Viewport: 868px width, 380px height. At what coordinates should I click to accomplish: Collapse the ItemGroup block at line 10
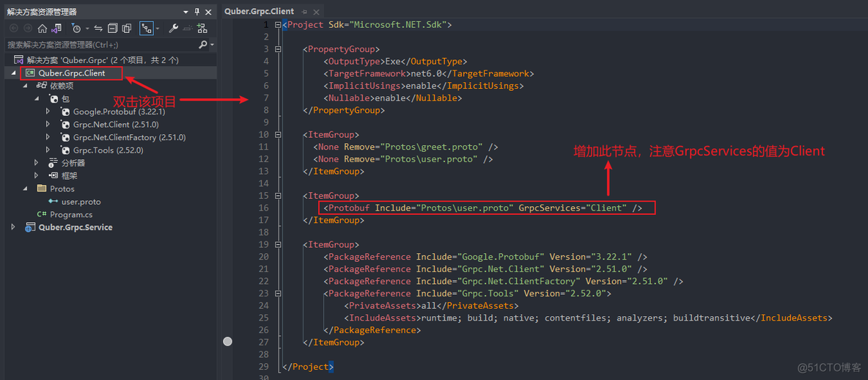point(279,134)
